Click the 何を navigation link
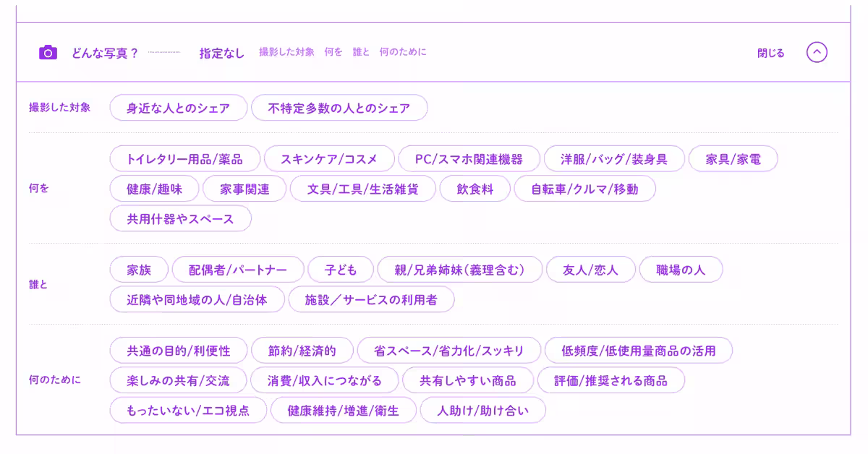 coord(333,52)
